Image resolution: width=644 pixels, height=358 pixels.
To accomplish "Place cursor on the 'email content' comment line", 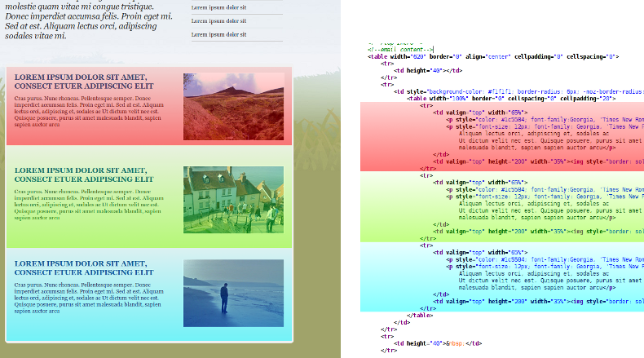I will tap(401, 50).
